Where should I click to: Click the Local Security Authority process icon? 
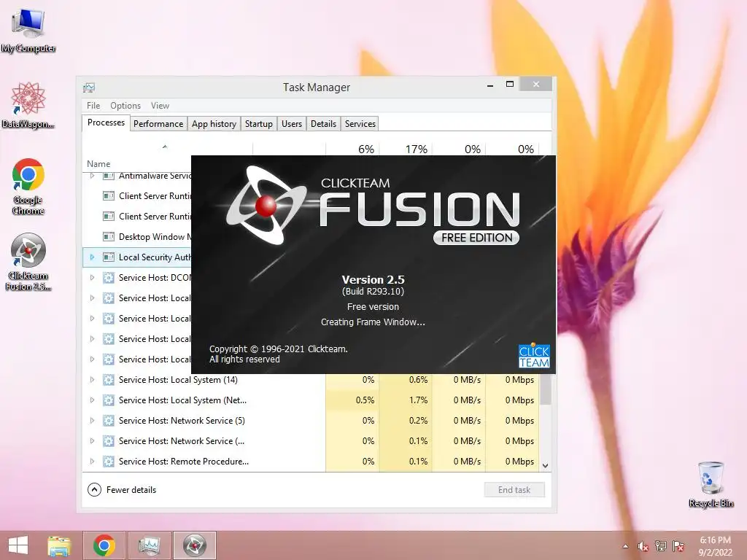click(x=109, y=257)
